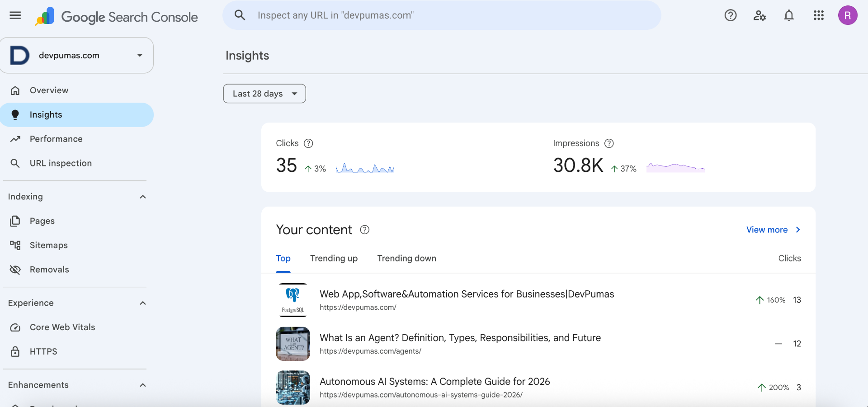Image resolution: width=868 pixels, height=407 pixels.
Task: Click the Clicks sparkline chart
Action: pos(365,168)
